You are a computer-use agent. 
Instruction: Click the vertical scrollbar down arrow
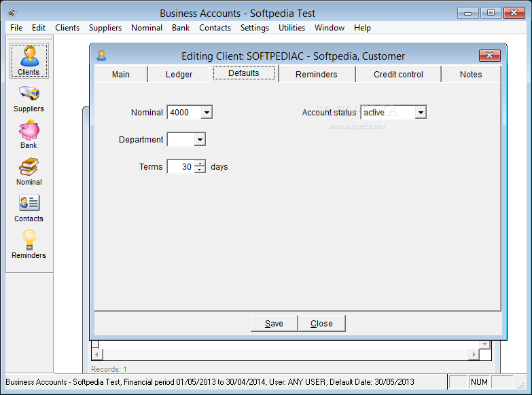click(x=485, y=344)
